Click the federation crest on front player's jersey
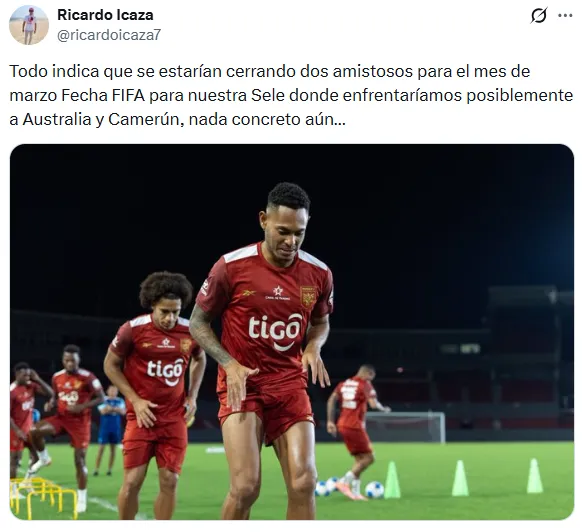 (308, 297)
